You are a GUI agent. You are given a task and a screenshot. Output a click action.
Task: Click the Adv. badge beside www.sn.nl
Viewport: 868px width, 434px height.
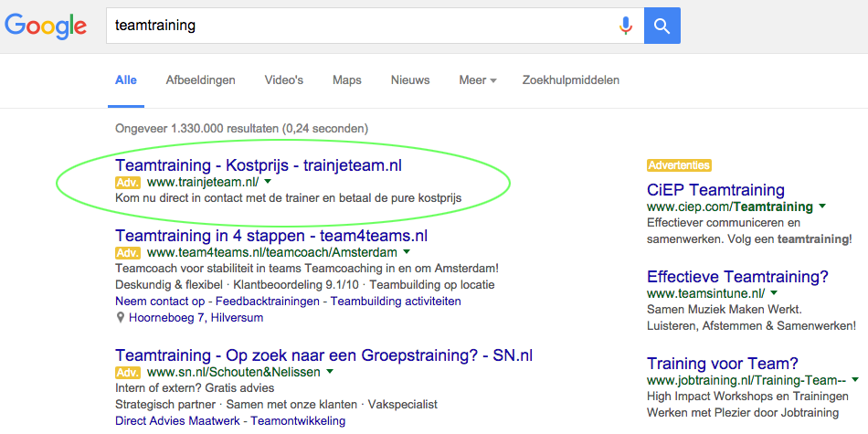pos(128,372)
